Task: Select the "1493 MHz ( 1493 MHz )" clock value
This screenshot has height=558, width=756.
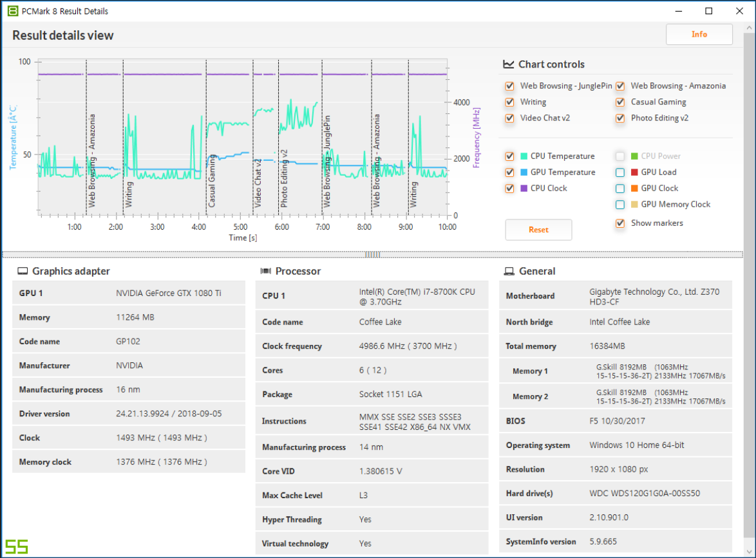Action: tap(162, 438)
